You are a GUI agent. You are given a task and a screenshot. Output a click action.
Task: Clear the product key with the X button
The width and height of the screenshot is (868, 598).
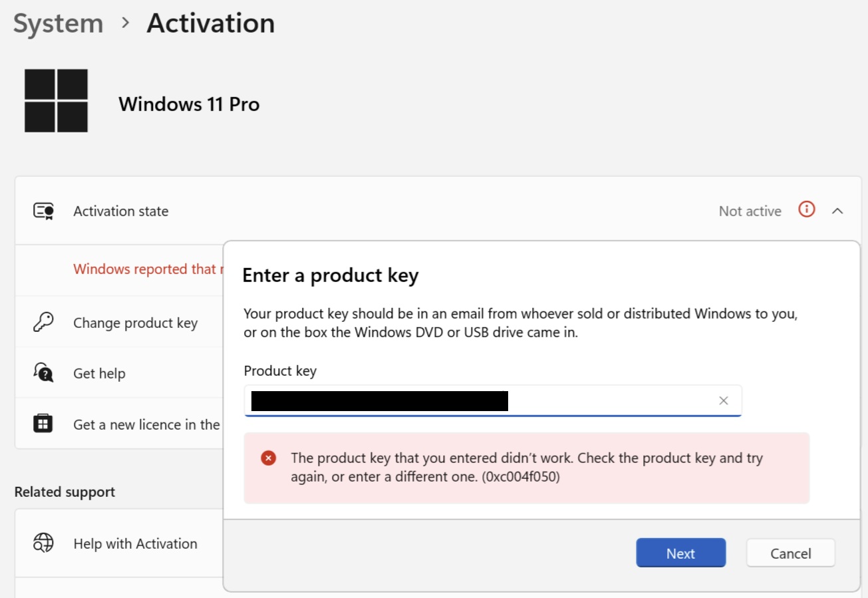(724, 400)
